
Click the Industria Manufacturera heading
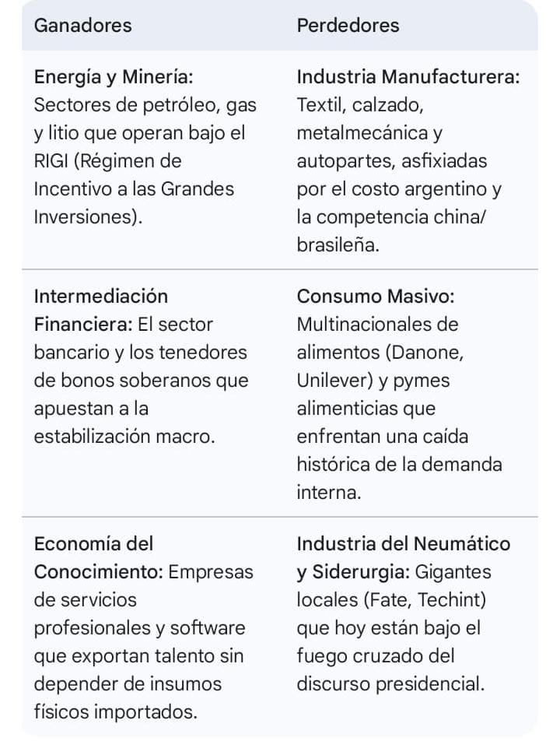[408, 77]
